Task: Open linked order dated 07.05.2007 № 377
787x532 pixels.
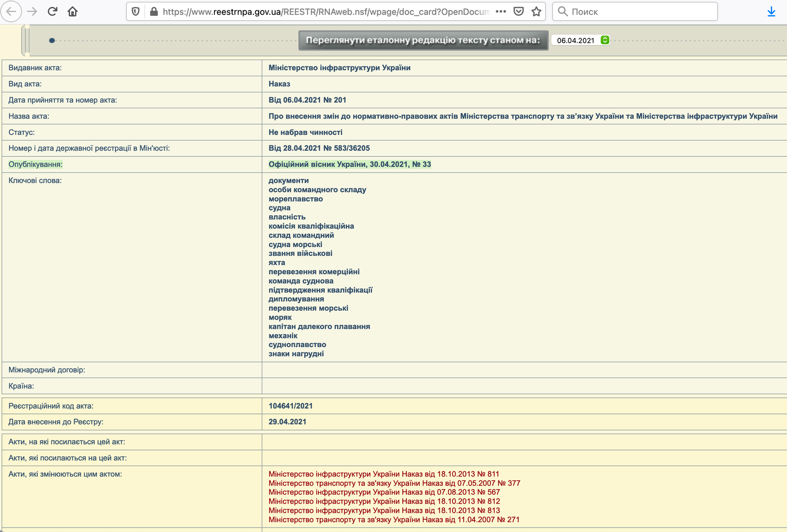Action: coord(394,483)
